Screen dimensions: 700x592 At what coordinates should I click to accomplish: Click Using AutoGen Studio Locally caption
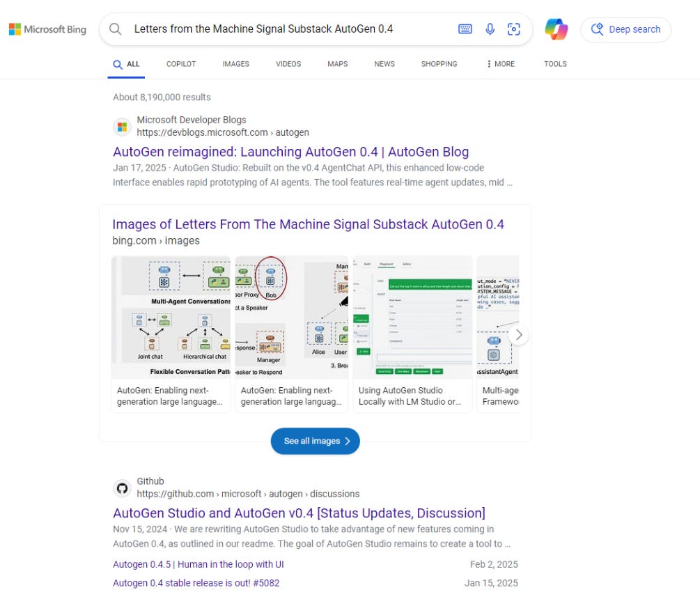(x=410, y=396)
